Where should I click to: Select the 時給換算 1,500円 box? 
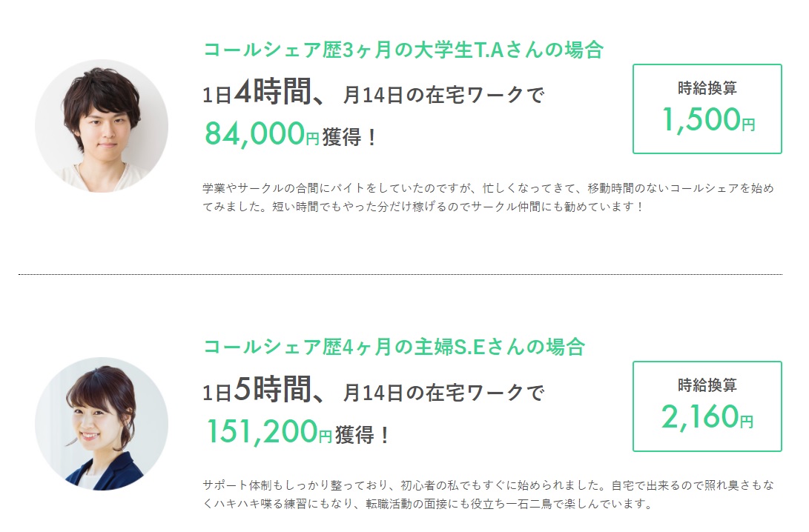707,109
